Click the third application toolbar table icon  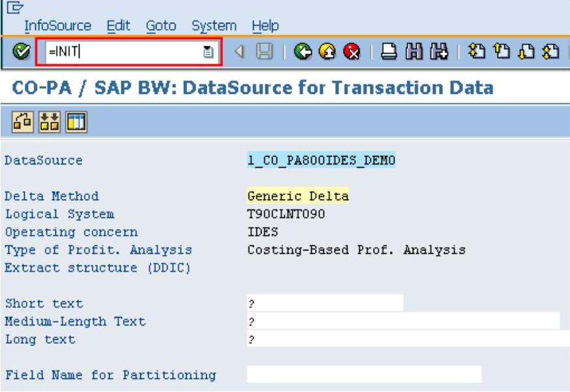[x=76, y=121]
